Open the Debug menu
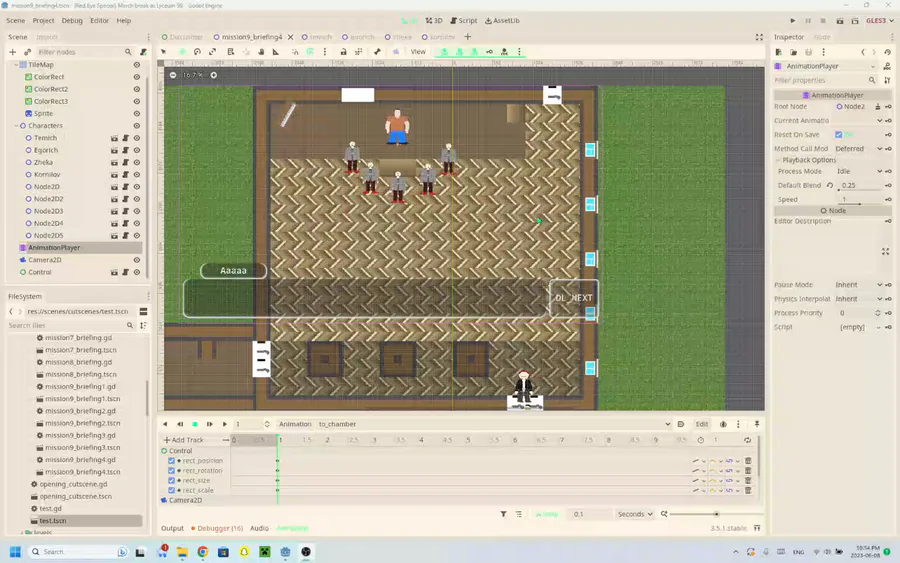Viewport: 900px width, 563px height. tap(72, 21)
